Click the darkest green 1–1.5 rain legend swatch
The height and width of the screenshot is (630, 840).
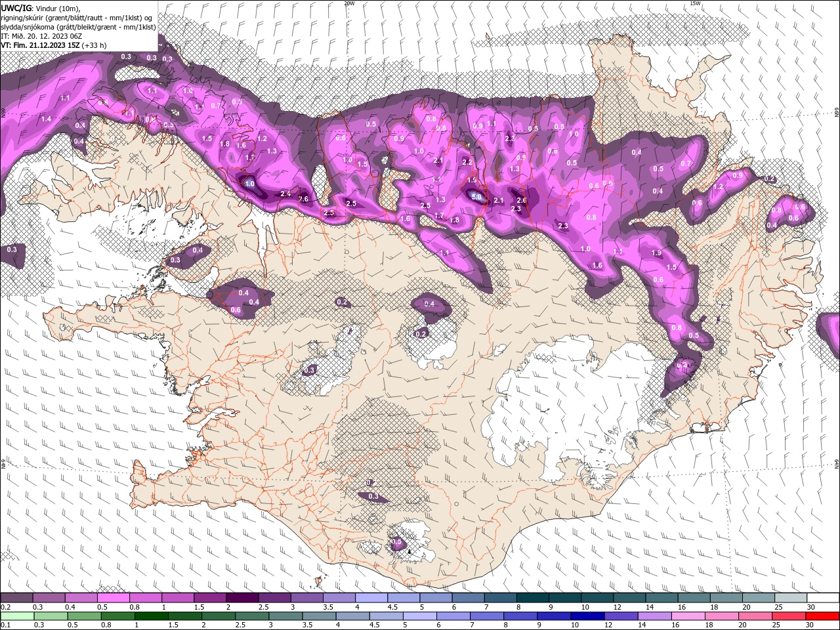(151, 616)
